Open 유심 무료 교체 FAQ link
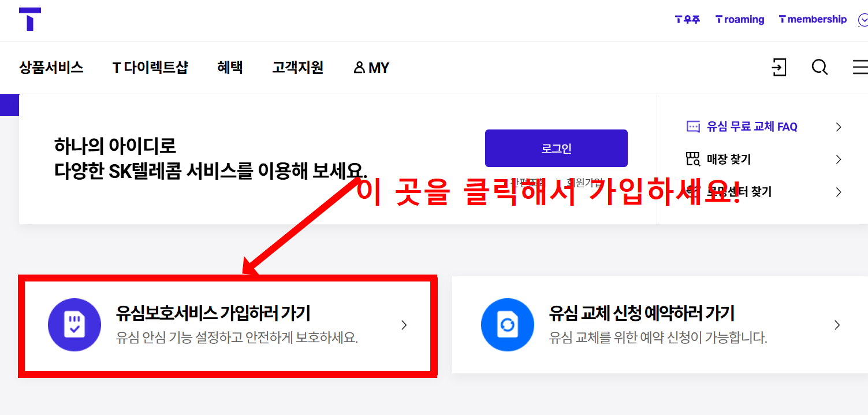Image resolution: width=868 pixels, height=415 pixels. point(752,127)
